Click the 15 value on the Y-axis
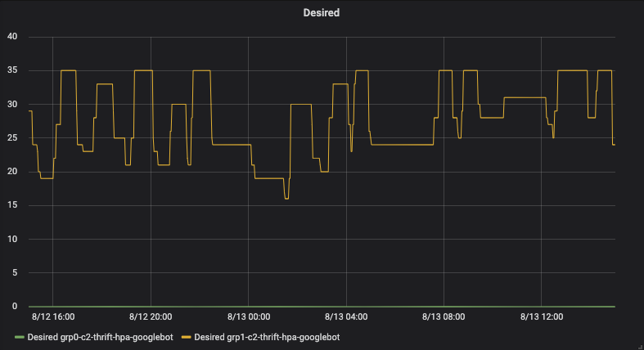This screenshot has height=350, width=644. (x=12, y=205)
